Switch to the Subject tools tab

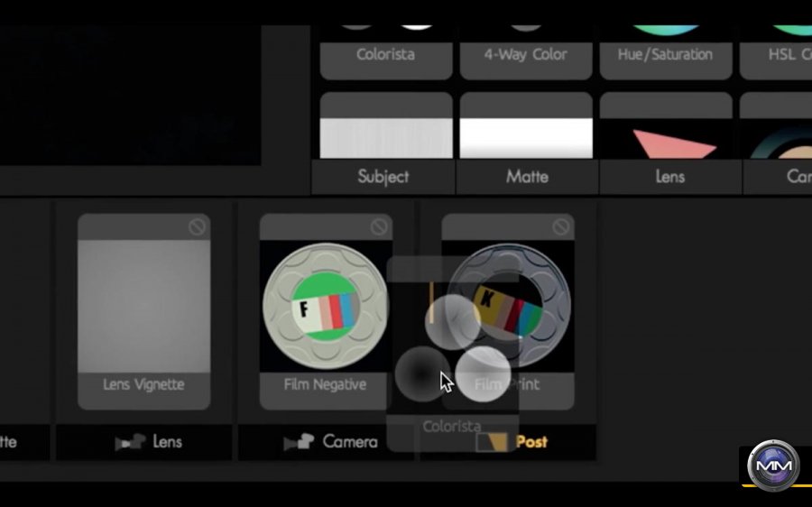[x=383, y=177]
